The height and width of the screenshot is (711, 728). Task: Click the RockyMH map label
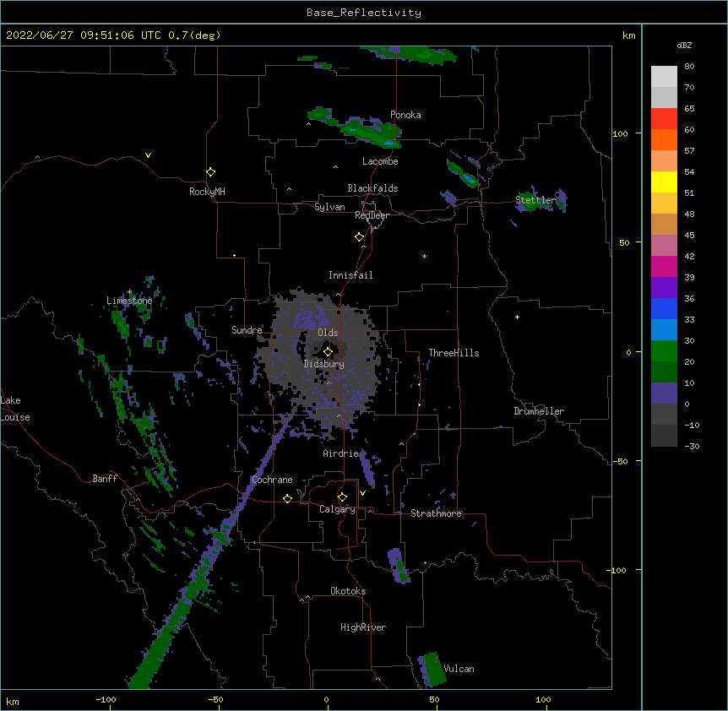click(x=207, y=192)
